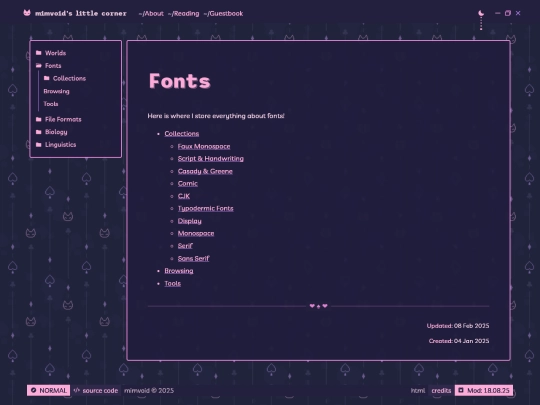Click the compass icon in NORMAL badge
This screenshot has height=405, width=540.
[x=33, y=390]
